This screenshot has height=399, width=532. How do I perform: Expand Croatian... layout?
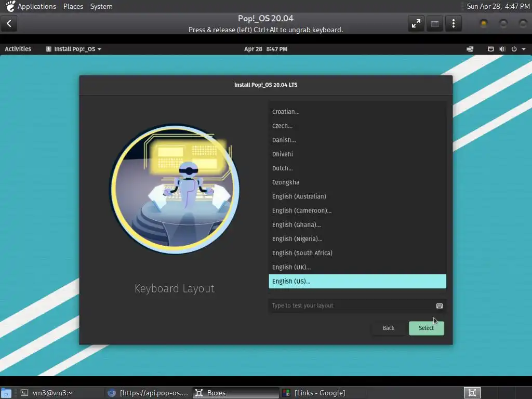tap(357, 112)
